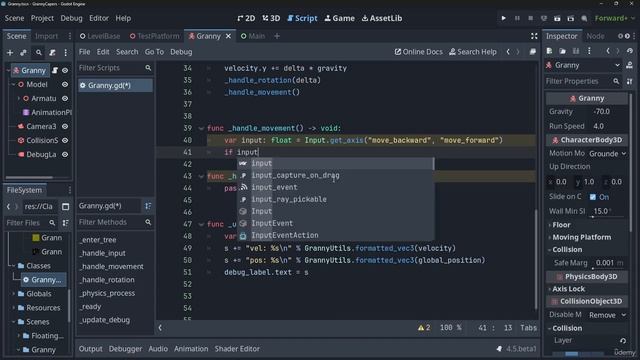
Task: Toggle visibility of the Granny node
Action: tap(65, 70)
